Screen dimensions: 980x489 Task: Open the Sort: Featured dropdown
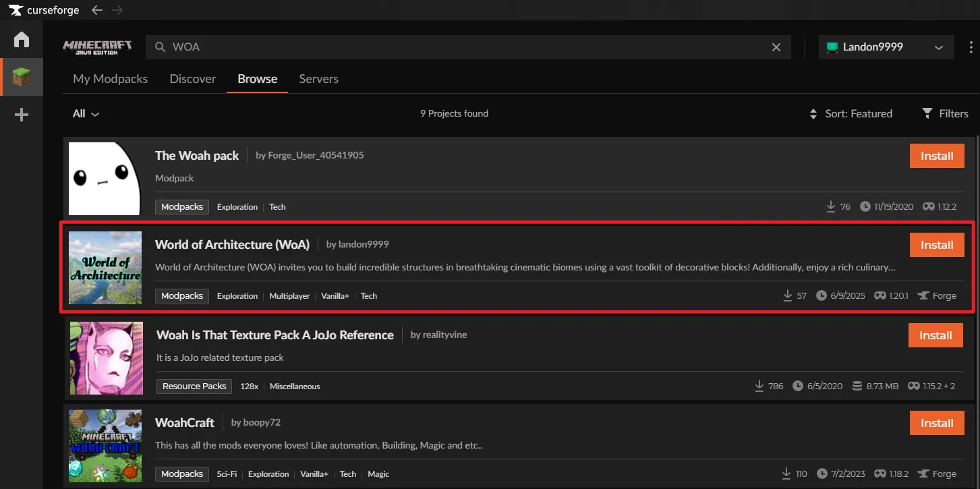pyautogui.click(x=851, y=113)
